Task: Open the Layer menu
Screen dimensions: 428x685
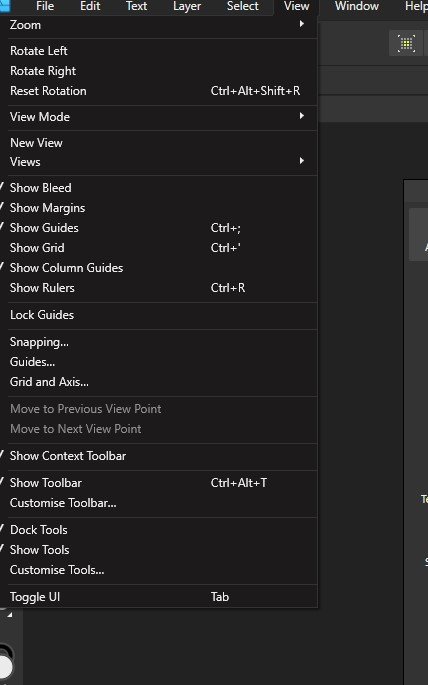Action: (187, 7)
